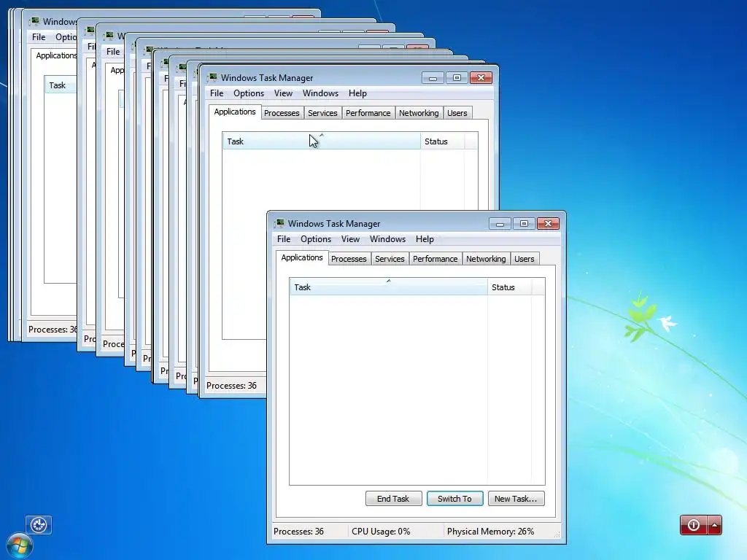The width and height of the screenshot is (747, 560).
Task: Click 'Processes: 36' in front window status bar
Action: 298,532
